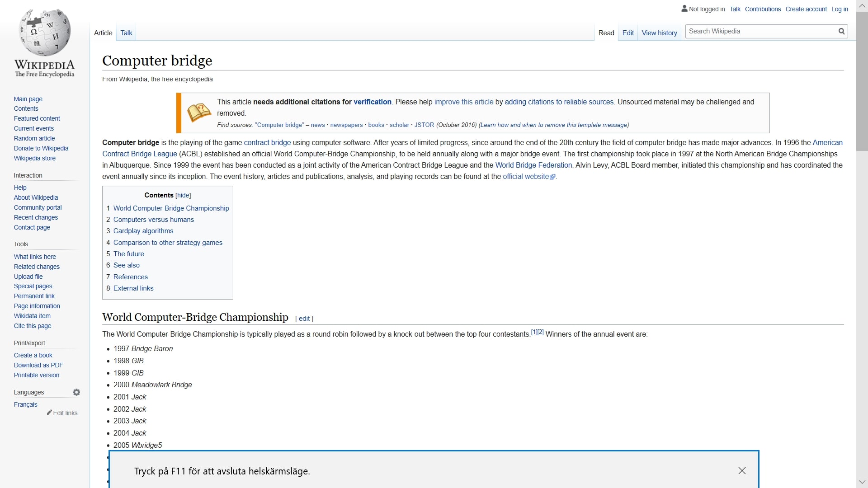Click Cite this page

tap(33, 326)
